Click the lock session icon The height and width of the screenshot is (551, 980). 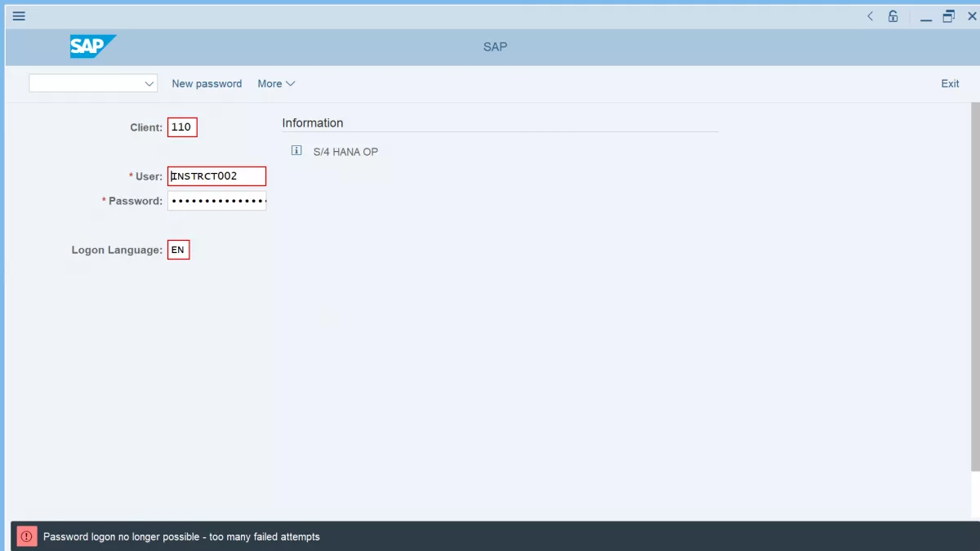893,16
